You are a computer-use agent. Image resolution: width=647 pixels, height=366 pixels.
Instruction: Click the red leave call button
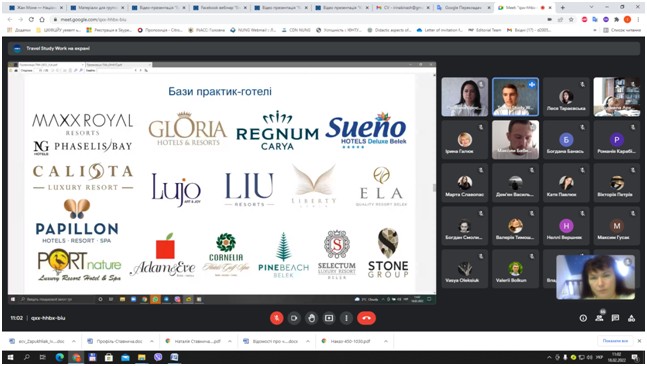coord(366,318)
